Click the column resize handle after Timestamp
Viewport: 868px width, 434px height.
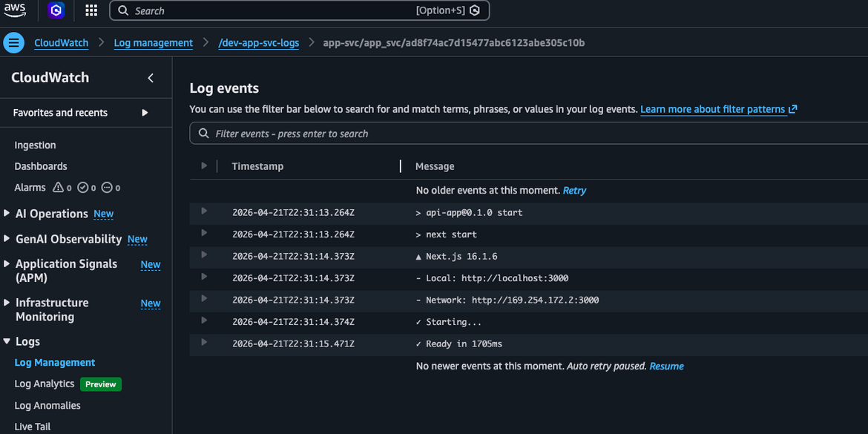(x=400, y=166)
